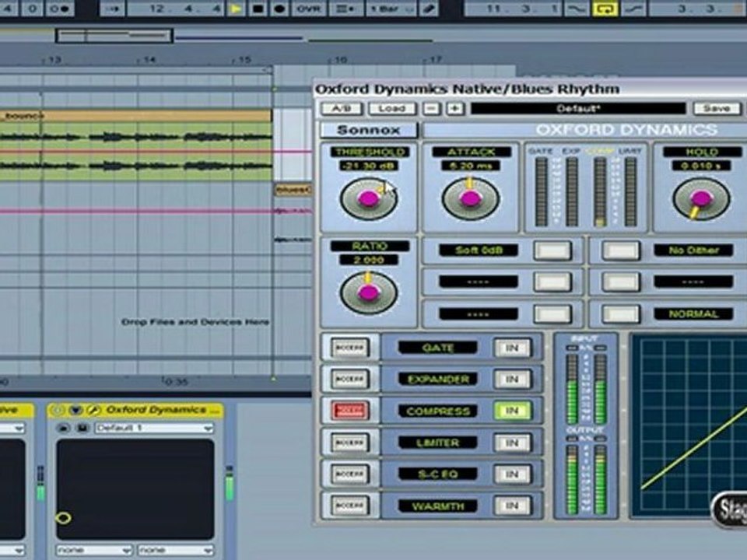Viewport: 747px width, 560px height.
Task: Click the compression transfer curve graph
Action: coord(690,426)
